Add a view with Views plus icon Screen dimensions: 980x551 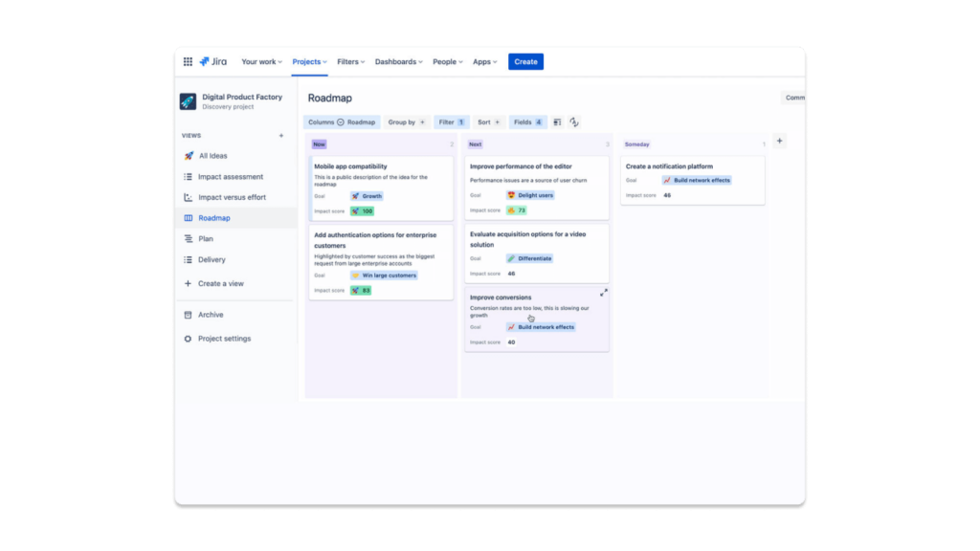pyautogui.click(x=281, y=136)
